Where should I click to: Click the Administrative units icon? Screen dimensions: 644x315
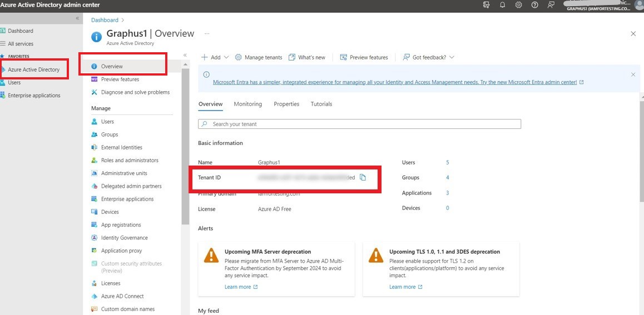click(94, 173)
